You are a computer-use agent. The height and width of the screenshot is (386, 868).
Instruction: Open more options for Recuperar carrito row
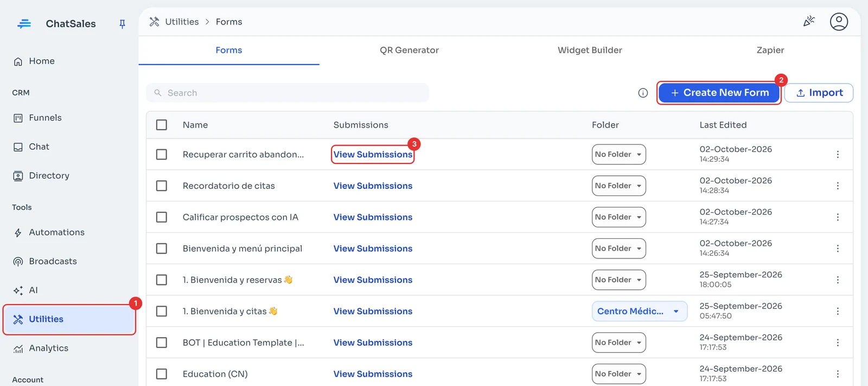[838, 154]
